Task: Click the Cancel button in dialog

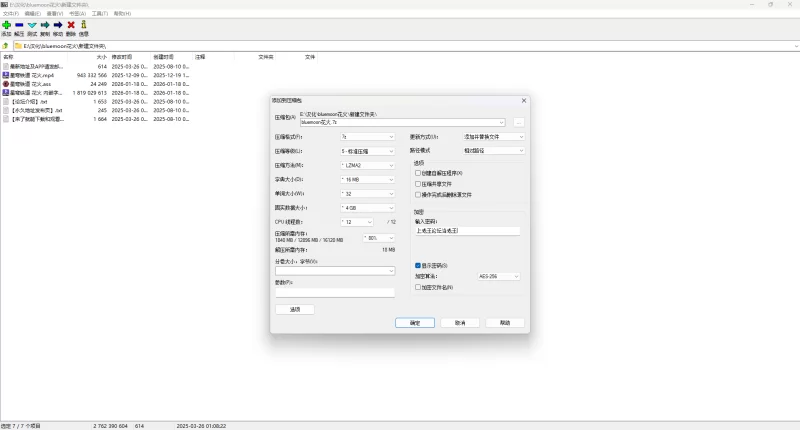Action: [x=460, y=323]
